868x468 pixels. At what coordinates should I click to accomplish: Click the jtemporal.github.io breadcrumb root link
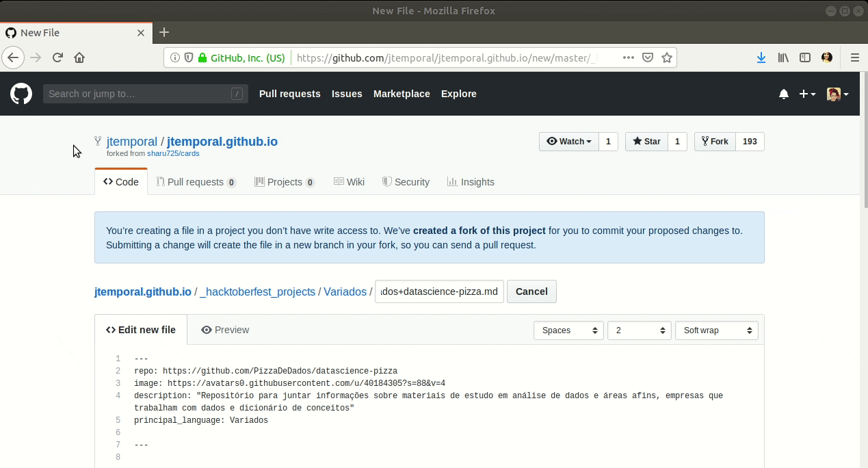143,291
